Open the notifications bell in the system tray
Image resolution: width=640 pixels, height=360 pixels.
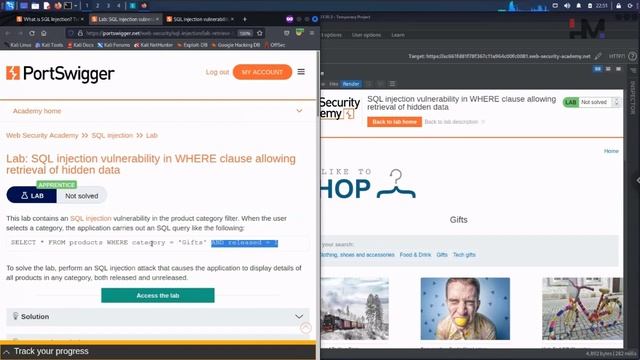click(x=578, y=6)
